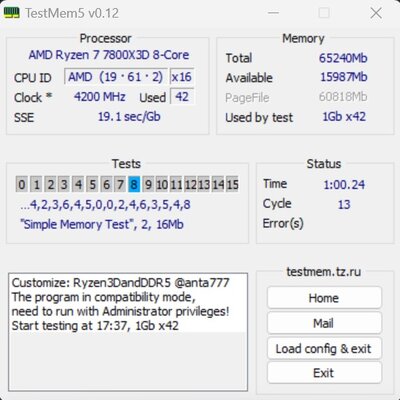Image resolution: width=400 pixels, height=400 pixels.
Task: Select test box number 3
Action: 64,184
